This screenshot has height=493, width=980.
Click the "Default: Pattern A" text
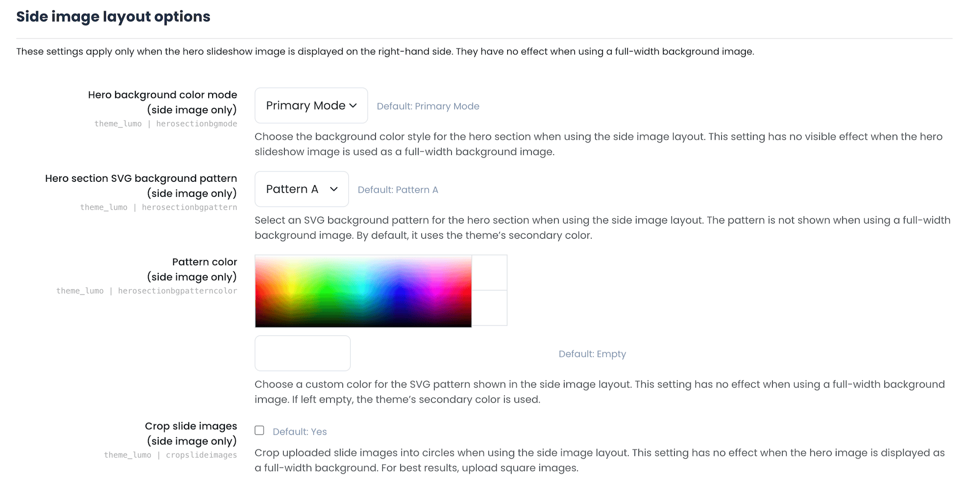pyautogui.click(x=397, y=190)
